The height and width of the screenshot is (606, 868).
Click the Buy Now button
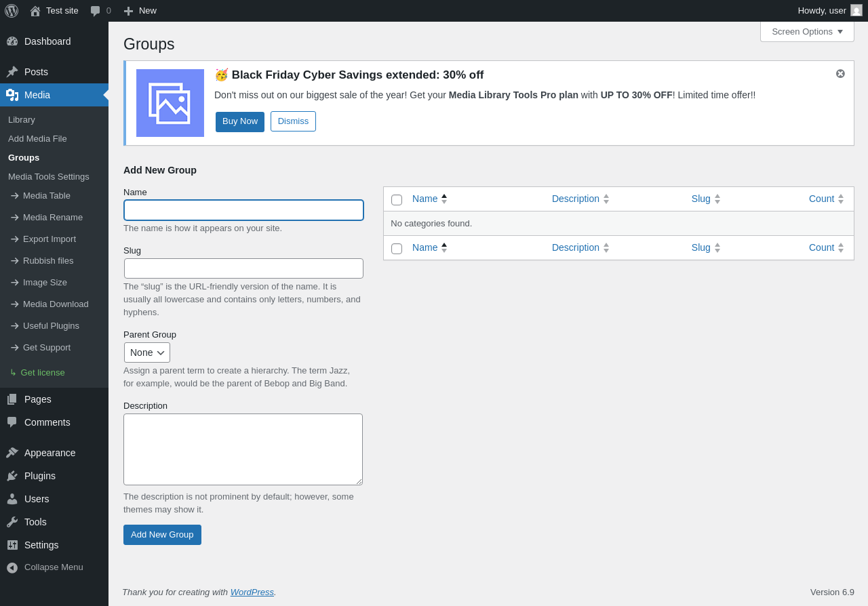point(240,121)
